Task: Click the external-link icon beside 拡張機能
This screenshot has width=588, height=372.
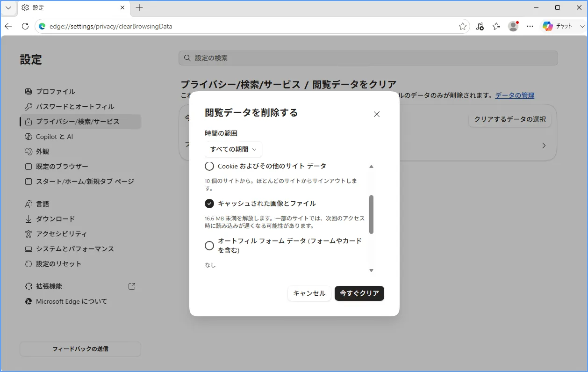Action: coord(132,286)
